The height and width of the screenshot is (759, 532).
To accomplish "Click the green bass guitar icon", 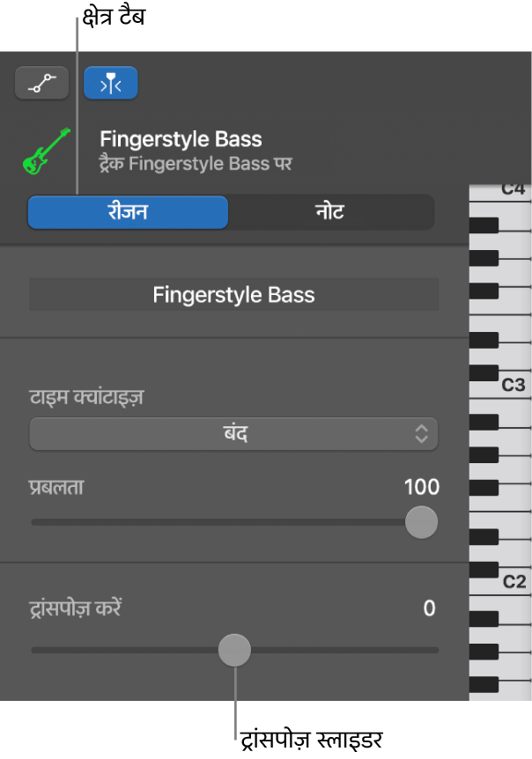I will click(x=46, y=151).
